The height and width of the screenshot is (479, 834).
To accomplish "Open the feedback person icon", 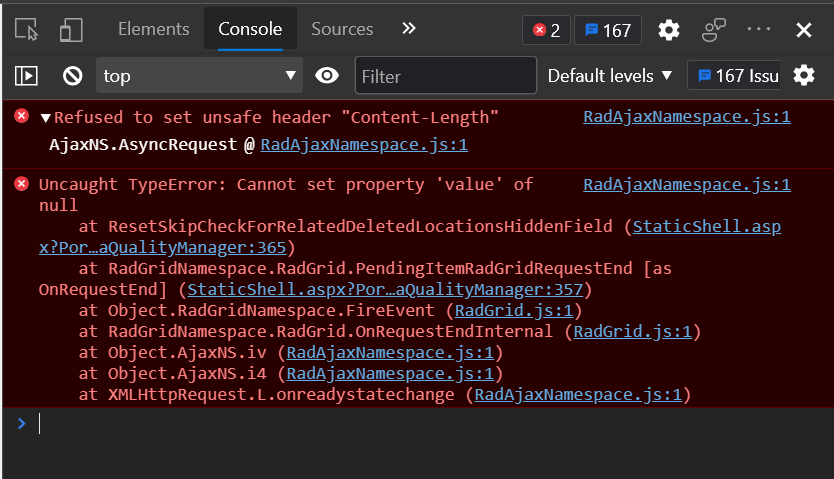I will point(714,30).
